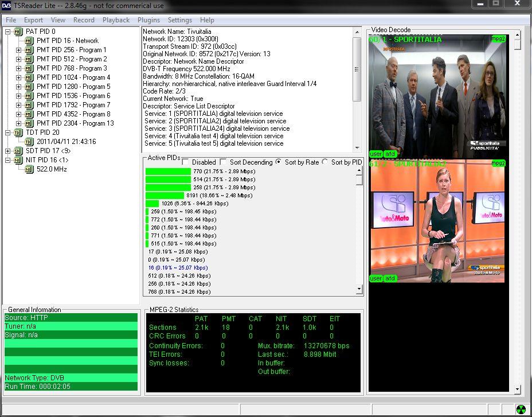Open the Plugins menu
The image size is (532, 417).
tap(148, 20)
